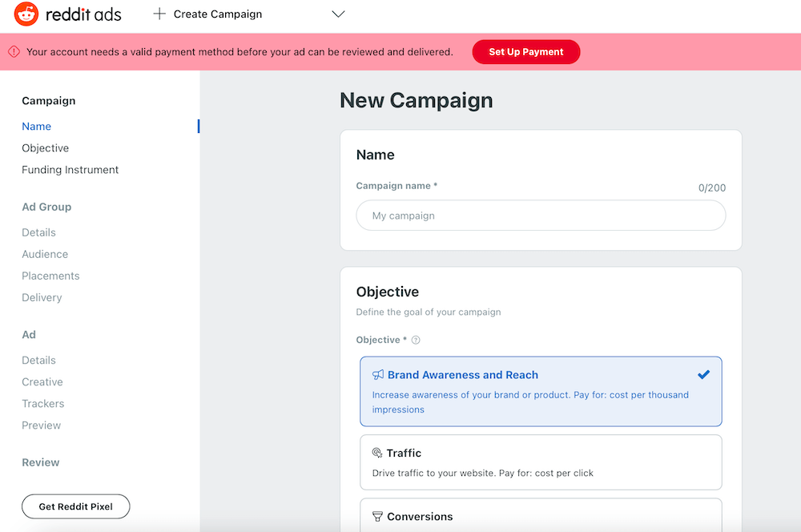The width and height of the screenshot is (801, 532).
Task: Go to Objective in Campaign sidebar
Action: [46, 148]
